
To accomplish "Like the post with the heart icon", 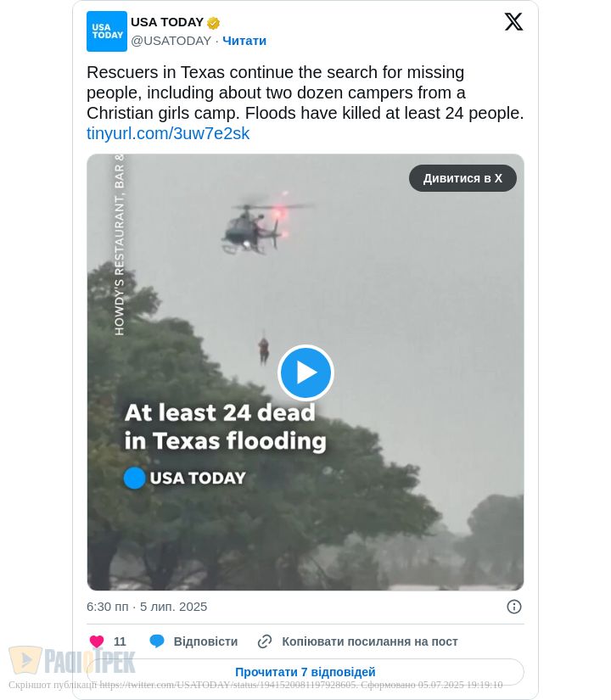I will coord(97,641).
